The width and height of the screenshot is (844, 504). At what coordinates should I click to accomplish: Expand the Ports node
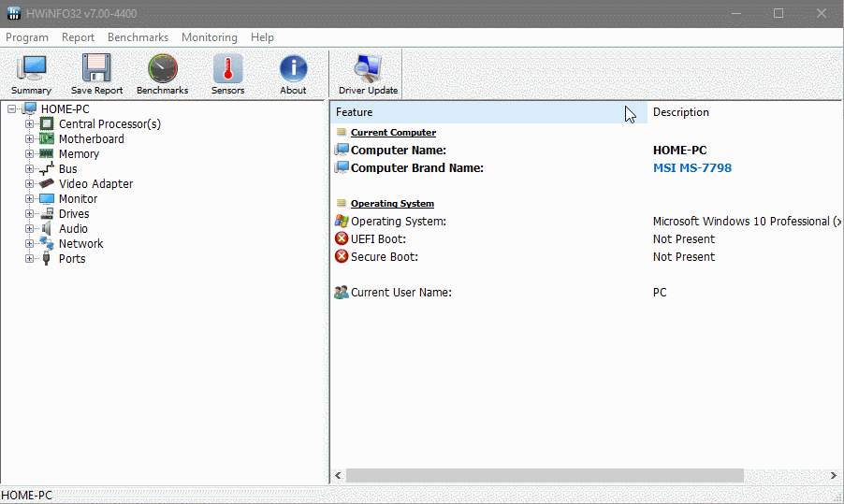click(29, 259)
